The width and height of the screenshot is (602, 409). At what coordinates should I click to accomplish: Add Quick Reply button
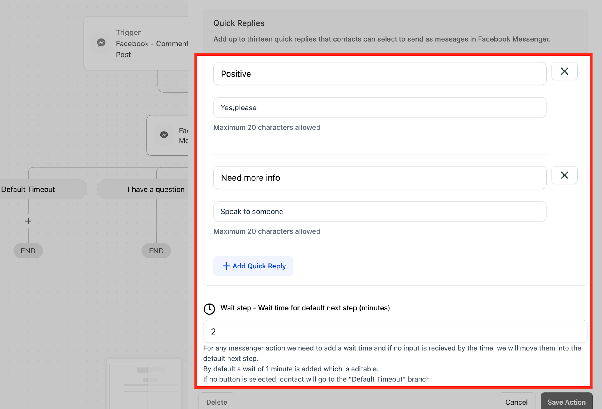pyautogui.click(x=253, y=266)
